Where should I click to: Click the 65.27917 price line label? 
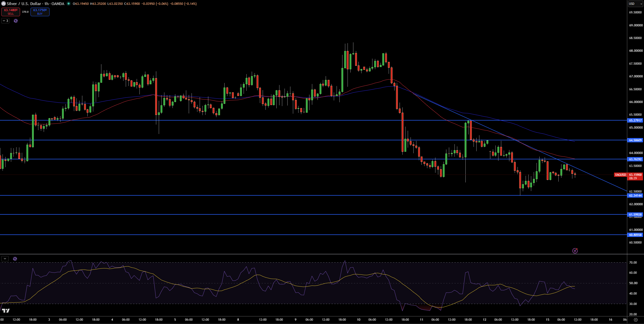pos(635,121)
